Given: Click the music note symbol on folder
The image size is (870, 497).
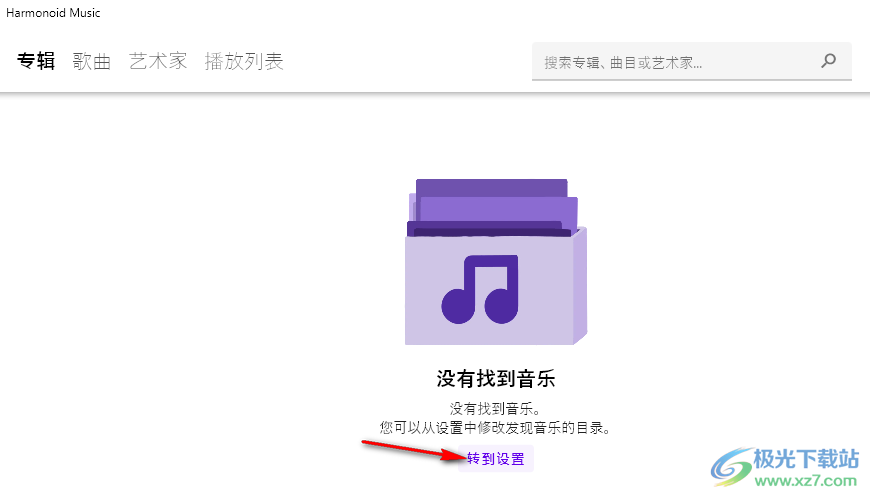Looking at the screenshot, I should [x=480, y=289].
